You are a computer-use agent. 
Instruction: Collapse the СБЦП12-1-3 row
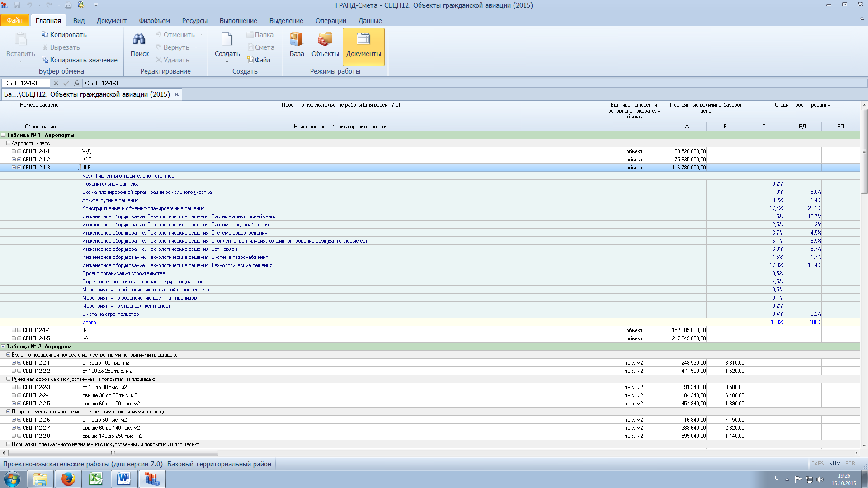14,168
